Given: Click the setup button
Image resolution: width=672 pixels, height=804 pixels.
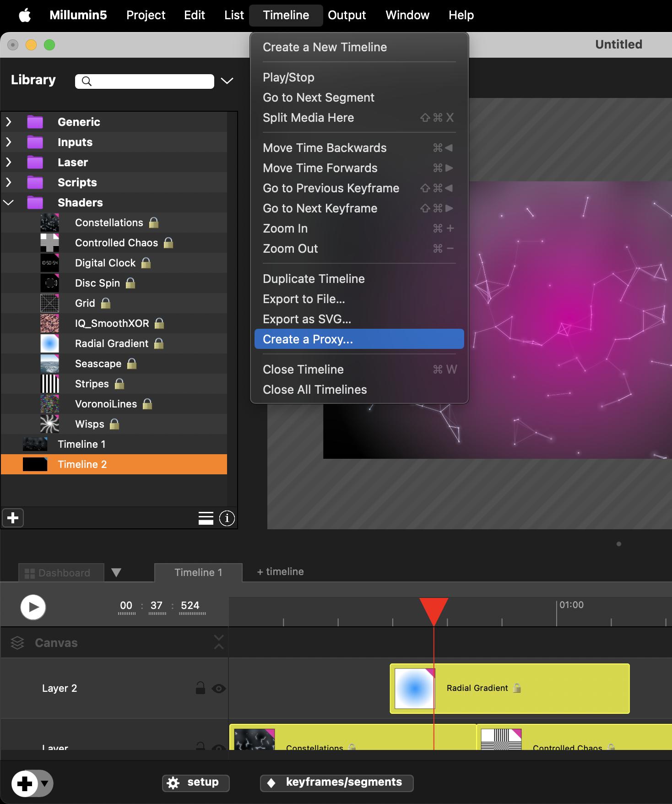Looking at the screenshot, I should coord(195,782).
